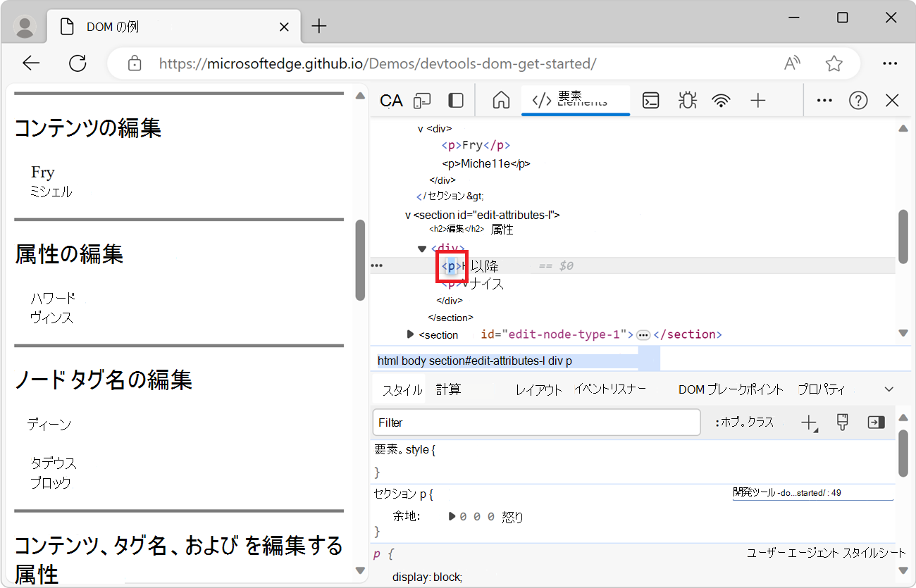Click the Filter input field
Viewport: 916px width, 588px height.
536,423
